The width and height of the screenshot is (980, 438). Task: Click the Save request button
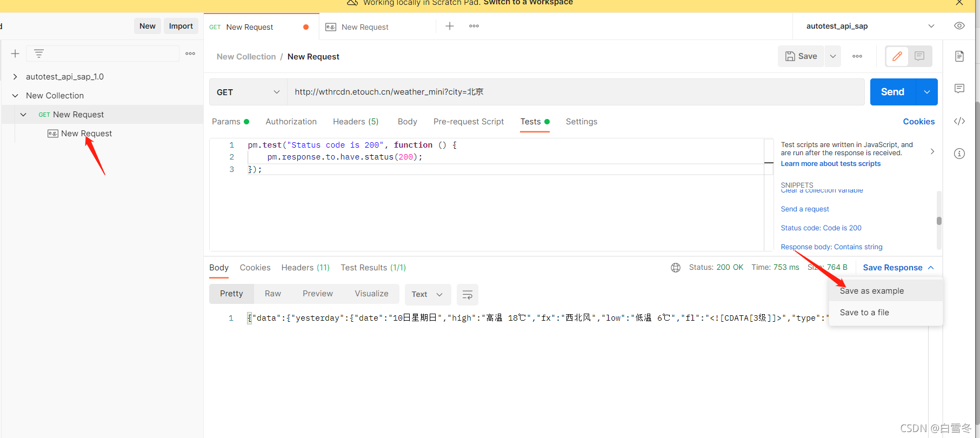(801, 56)
